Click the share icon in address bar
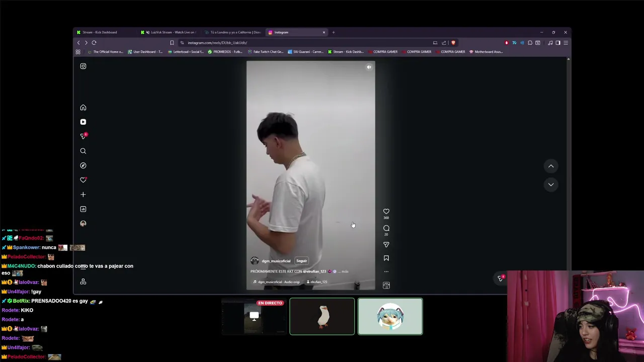The width and height of the screenshot is (644, 362). [444, 43]
